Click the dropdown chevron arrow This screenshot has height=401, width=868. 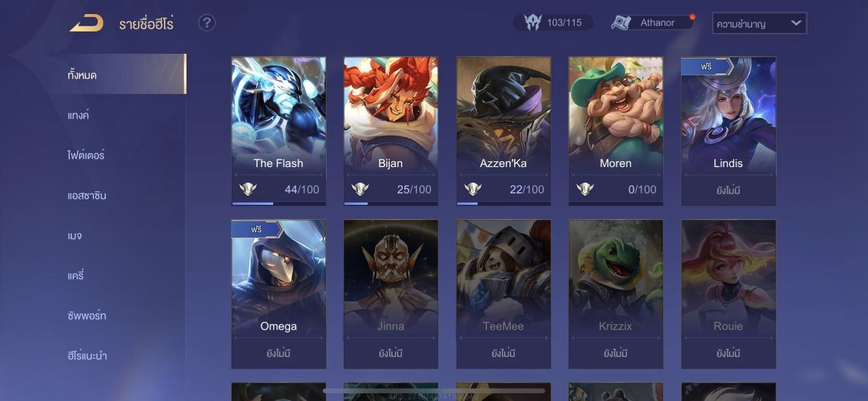click(x=796, y=23)
